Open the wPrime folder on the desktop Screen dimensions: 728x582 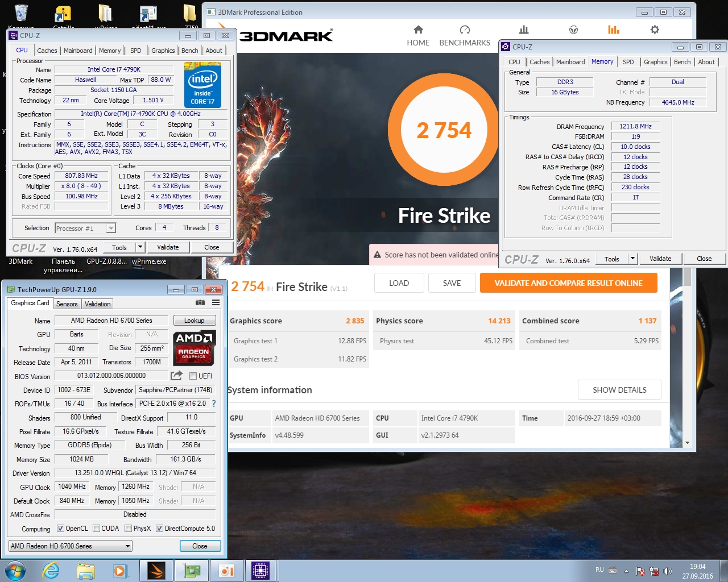(x=105, y=15)
